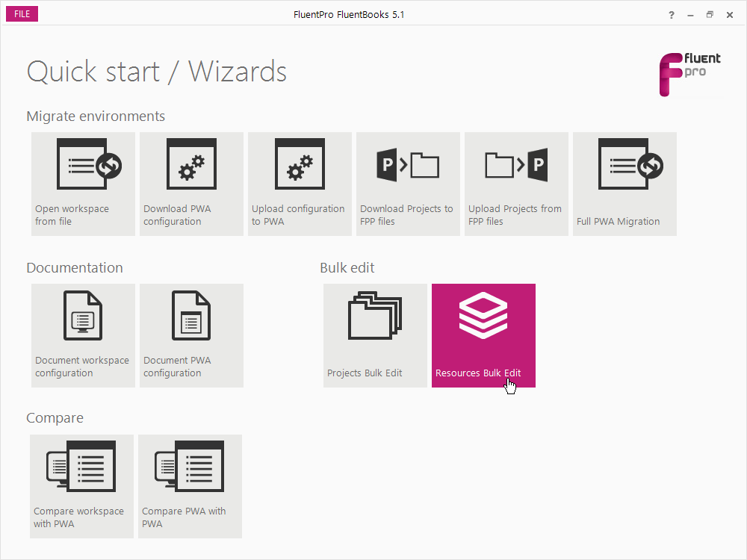Click "Document PWA configuration" label text
The image size is (747, 560).
point(177,366)
